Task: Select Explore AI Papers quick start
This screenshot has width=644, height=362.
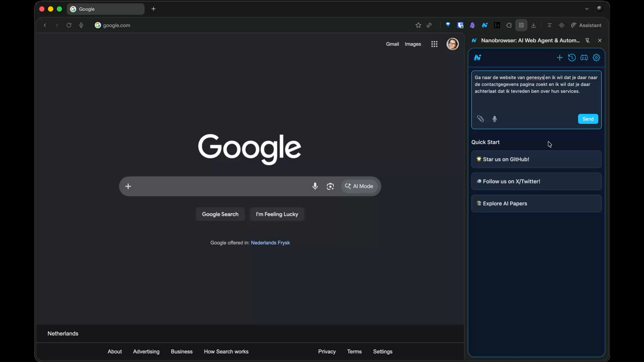Action: pyautogui.click(x=536, y=203)
